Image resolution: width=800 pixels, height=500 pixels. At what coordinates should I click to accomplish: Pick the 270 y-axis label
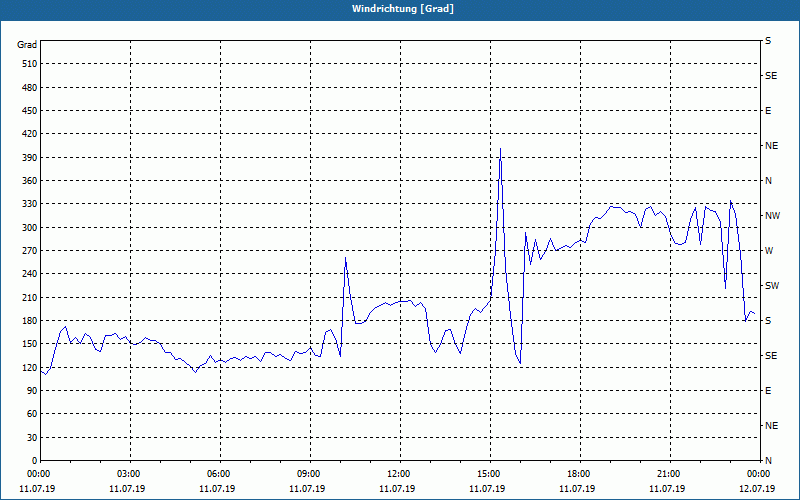[30, 251]
